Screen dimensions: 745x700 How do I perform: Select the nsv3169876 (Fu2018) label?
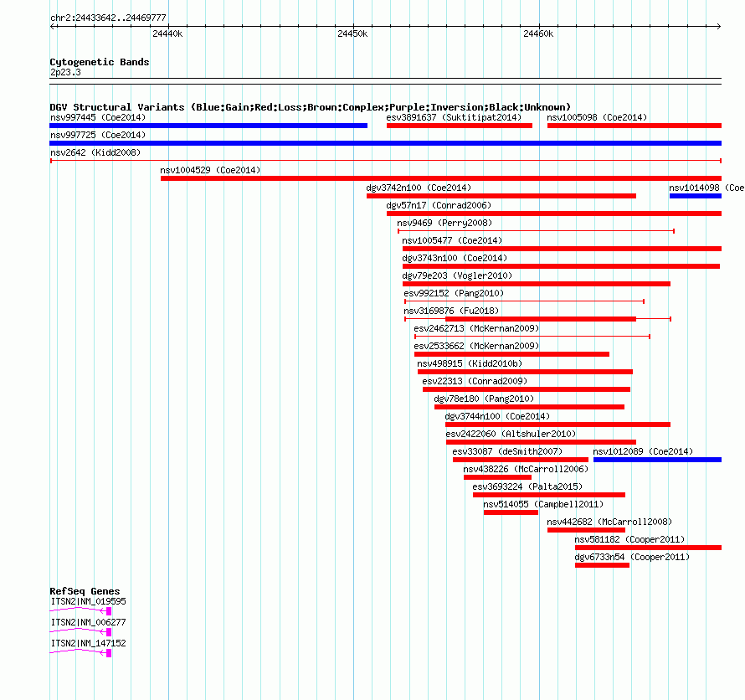451,311
